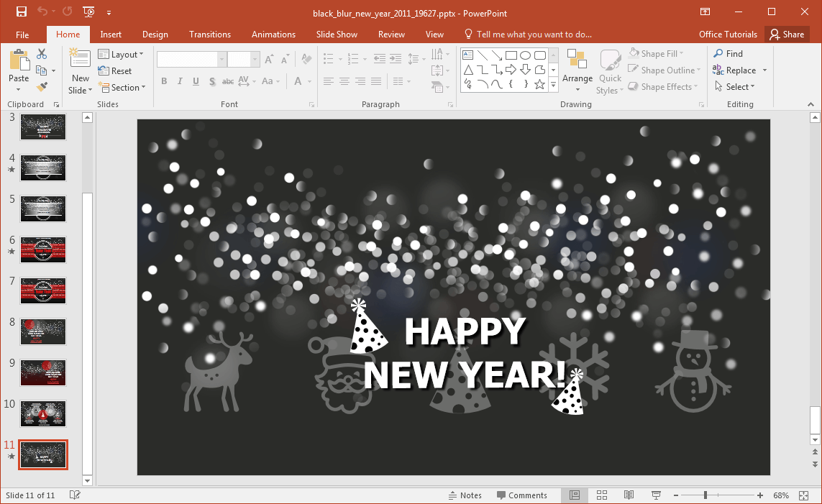Image resolution: width=822 pixels, height=504 pixels.
Task: Expand the Select dropdown in Editing
Action: pos(734,87)
